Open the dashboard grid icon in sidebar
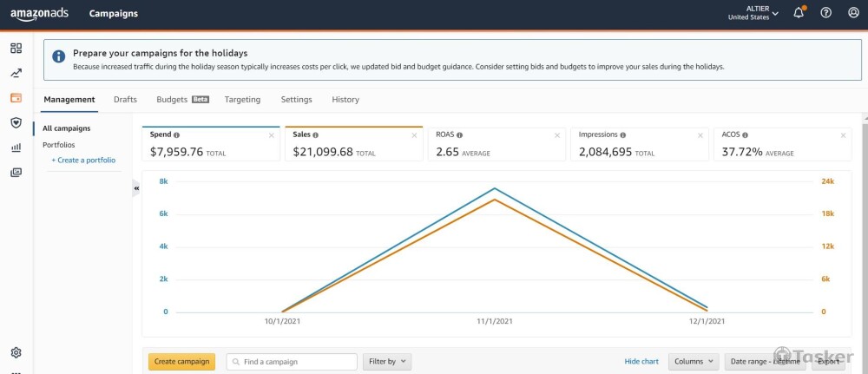Viewport: 868px width, 374px height. click(16, 48)
